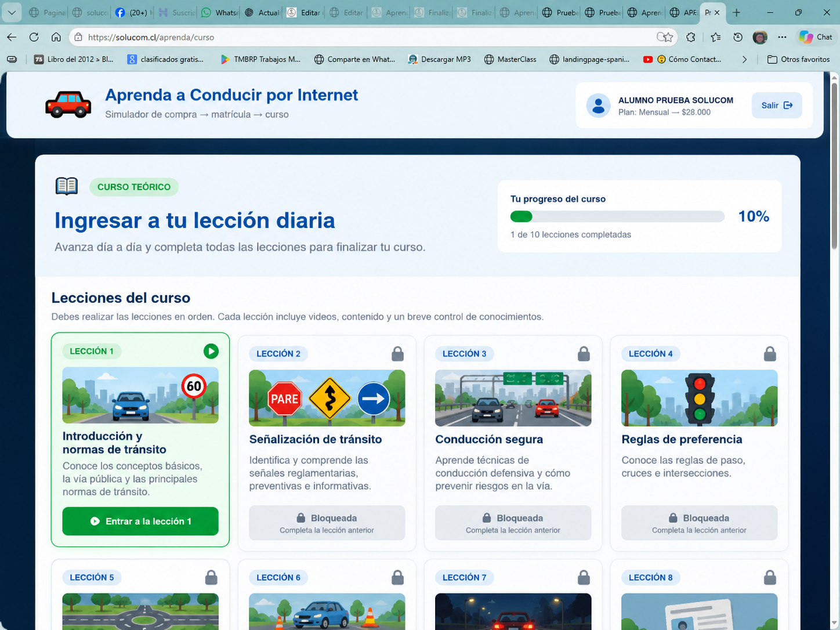Switch to the Actual browser tab
The image size is (840, 630).
pyautogui.click(x=262, y=12)
